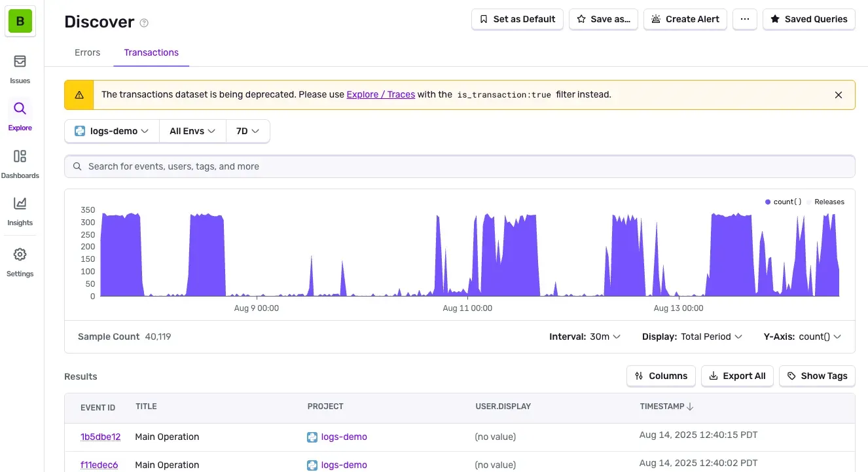Open logs-demo project link in first row
868x472 pixels.
pos(344,437)
